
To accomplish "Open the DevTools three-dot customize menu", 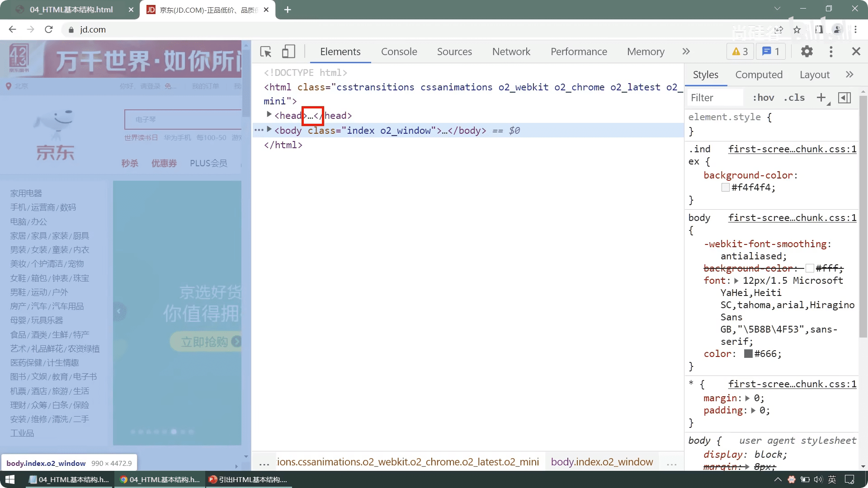I will pos(831,52).
